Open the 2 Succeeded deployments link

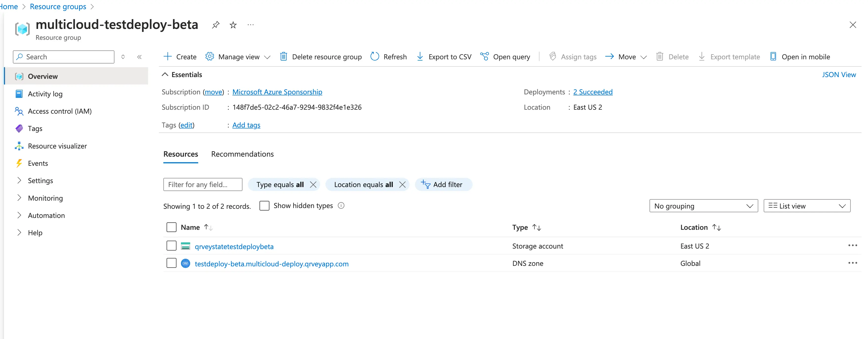click(x=593, y=92)
